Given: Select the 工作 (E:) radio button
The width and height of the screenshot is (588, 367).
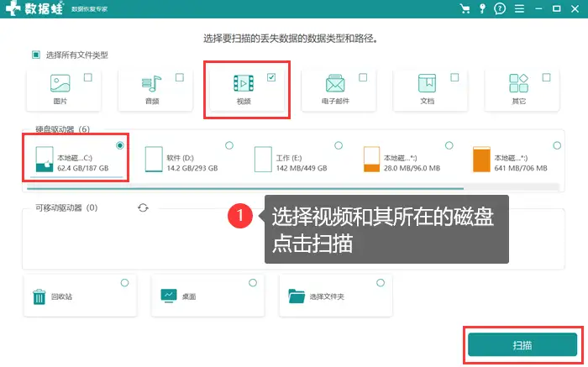Looking at the screenshot, I should pos(339,145).
